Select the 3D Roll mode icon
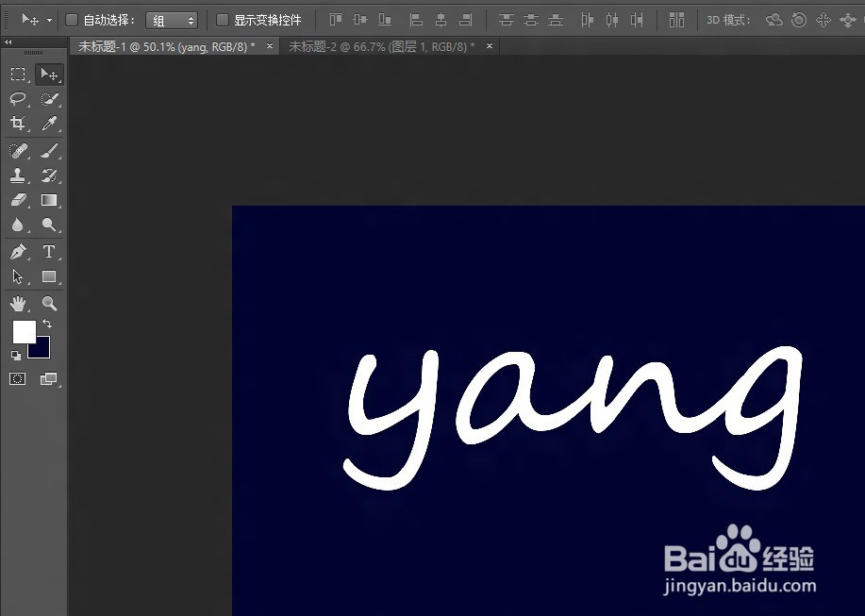Screen dimensions: 865x616 pyautogui.click(x=799, y=21)
